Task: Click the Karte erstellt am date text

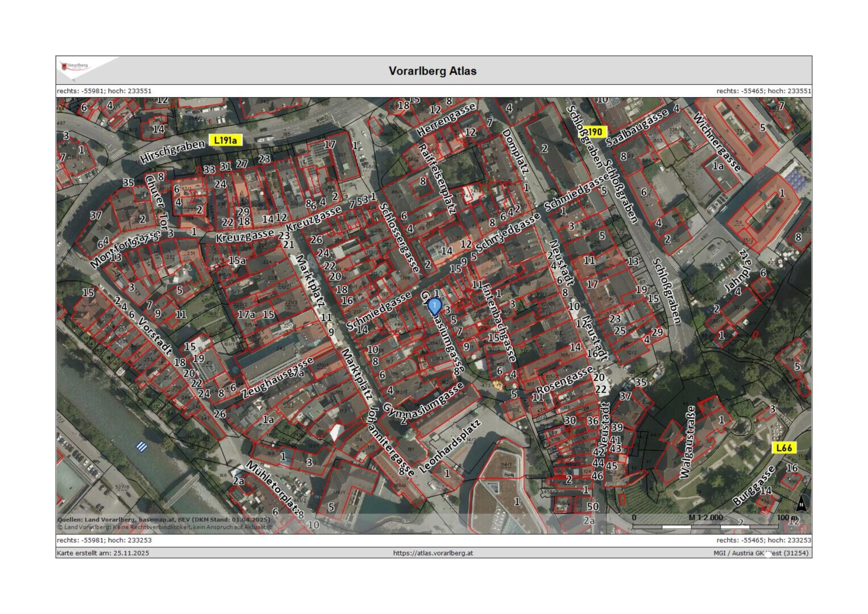Action: (103, 553)
